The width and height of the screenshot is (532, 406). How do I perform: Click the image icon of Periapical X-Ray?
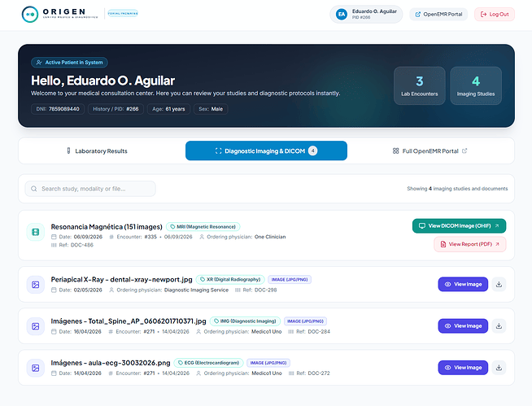35,285
